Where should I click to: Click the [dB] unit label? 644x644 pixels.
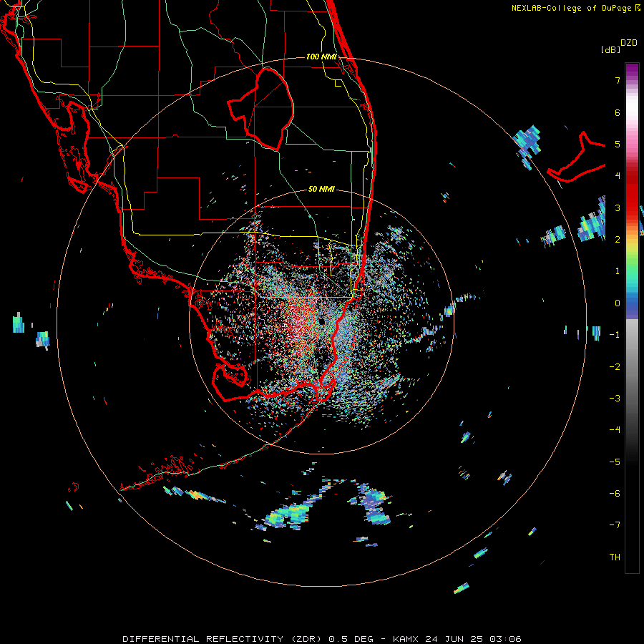point(610,49)
